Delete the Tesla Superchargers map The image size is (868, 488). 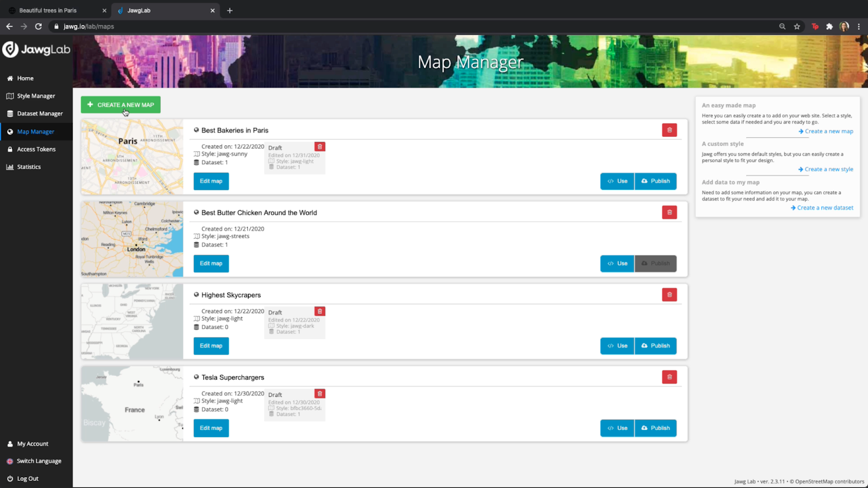(x=669, y=377)
